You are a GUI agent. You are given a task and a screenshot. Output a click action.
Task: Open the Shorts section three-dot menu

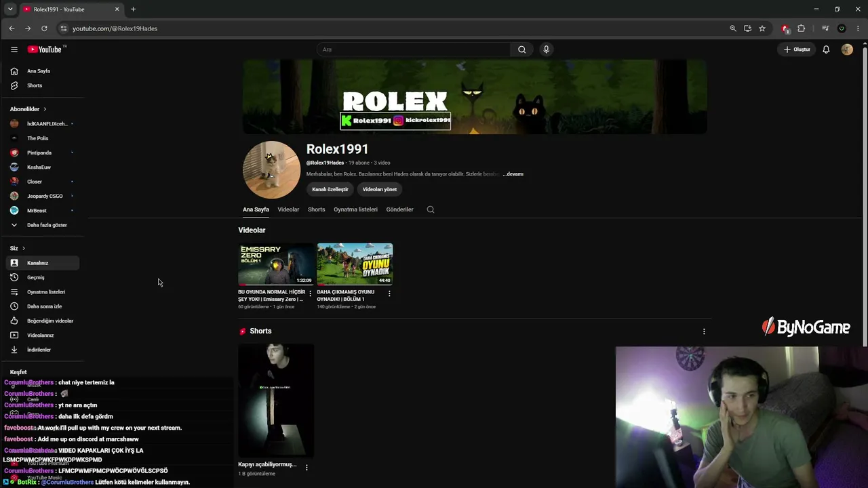tap(704, 331)
